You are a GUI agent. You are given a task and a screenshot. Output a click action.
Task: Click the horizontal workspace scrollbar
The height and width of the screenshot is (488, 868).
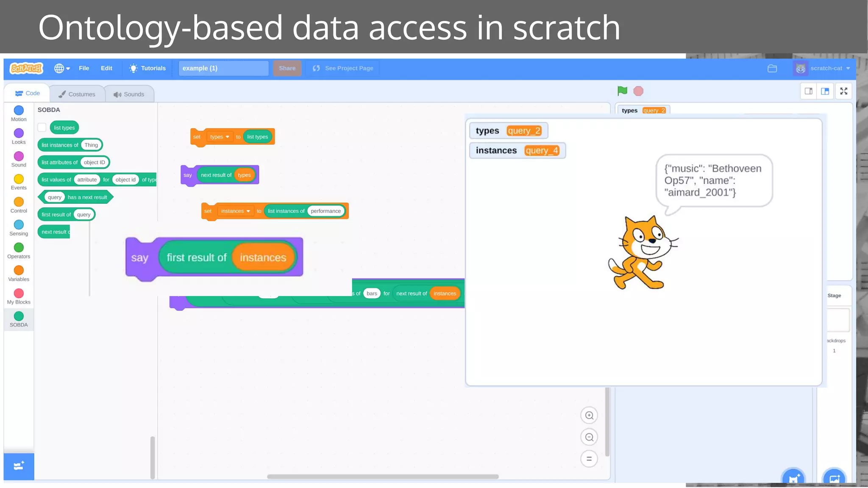[x=382, y=477]
